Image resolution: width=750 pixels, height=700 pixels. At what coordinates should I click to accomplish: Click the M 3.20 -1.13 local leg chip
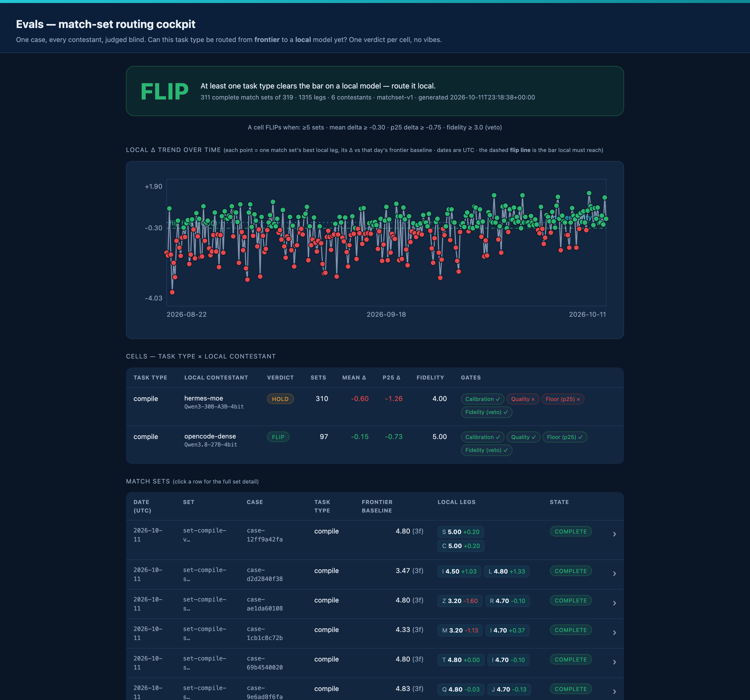point(460,630)
